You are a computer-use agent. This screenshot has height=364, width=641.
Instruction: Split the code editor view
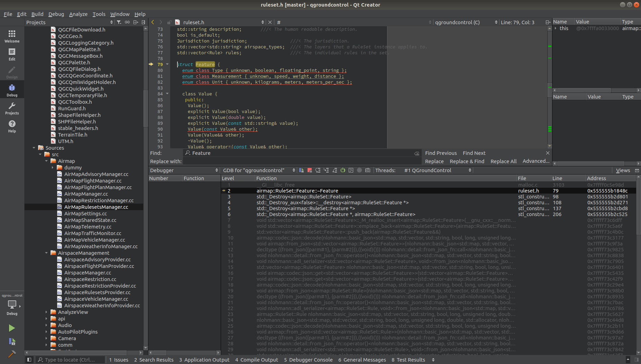(548, 22)
